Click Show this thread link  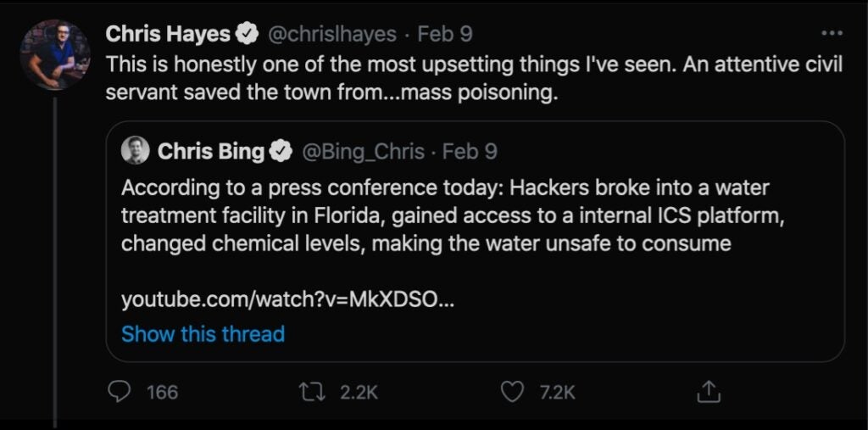203,334
